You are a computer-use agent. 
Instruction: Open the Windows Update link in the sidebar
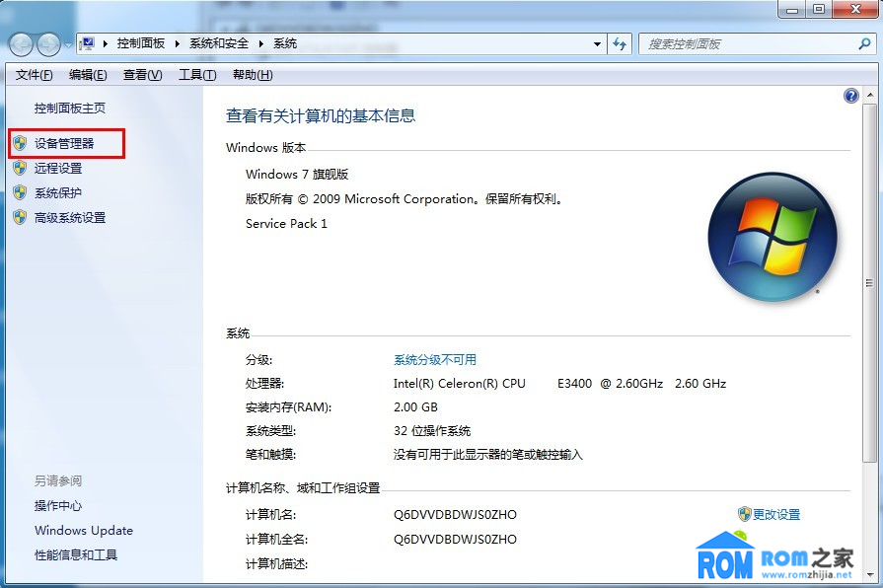click(x=84, y=531)
